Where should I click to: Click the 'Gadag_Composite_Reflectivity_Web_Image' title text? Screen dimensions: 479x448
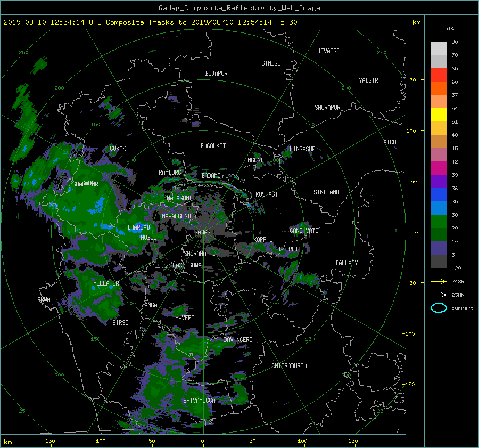tap(239, 8)
